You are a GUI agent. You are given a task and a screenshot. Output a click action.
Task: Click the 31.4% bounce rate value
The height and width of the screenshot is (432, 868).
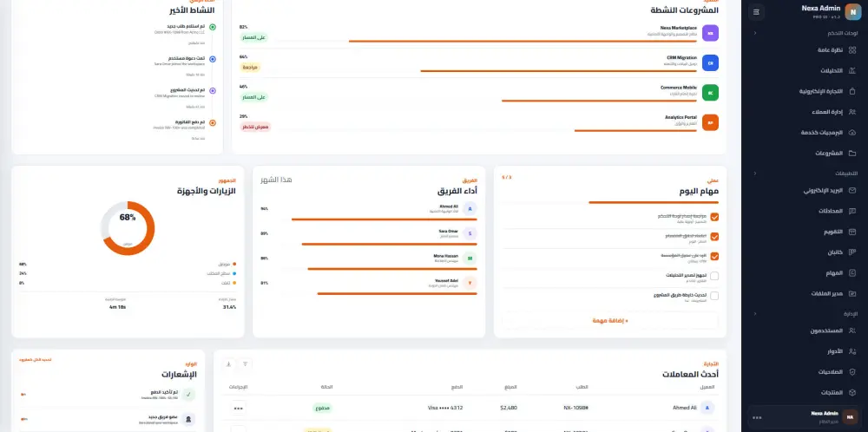coord(230,307)
